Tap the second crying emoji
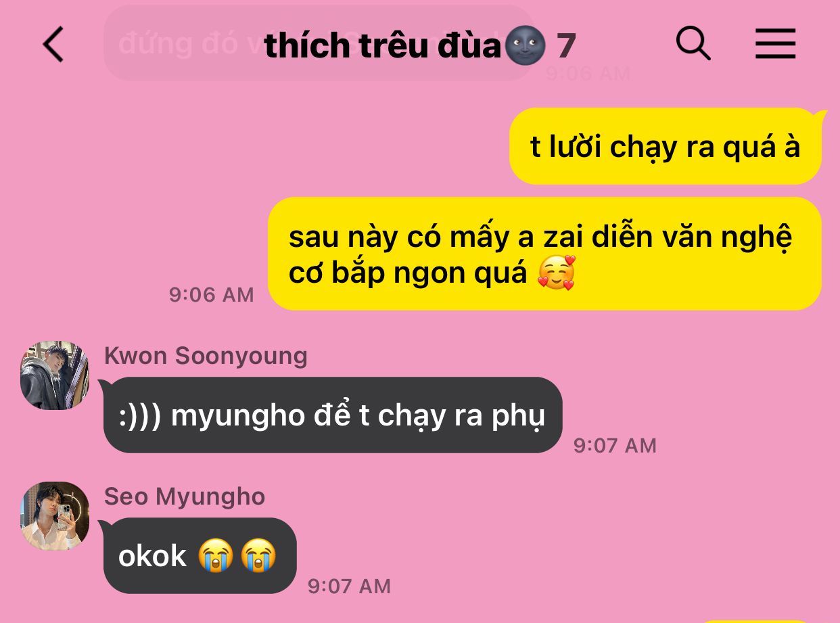The image size is (840, 623). tap(258, 556)
